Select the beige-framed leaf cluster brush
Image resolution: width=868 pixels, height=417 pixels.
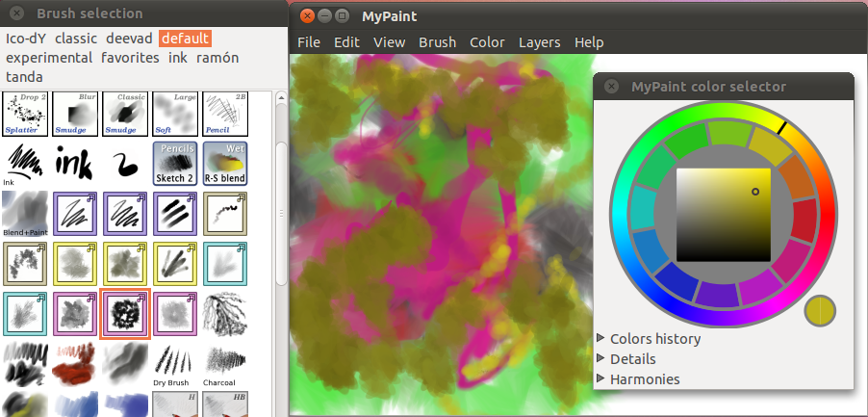coord(25,264)
